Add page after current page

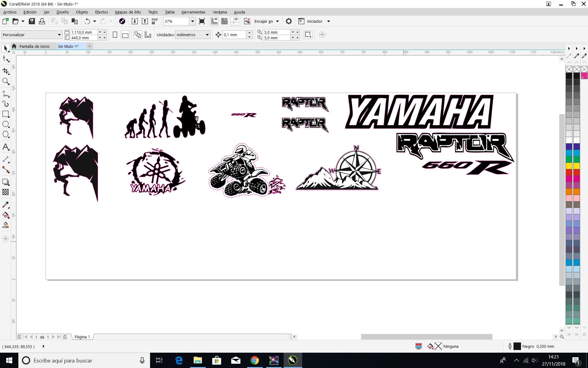(x=65, y=337)
